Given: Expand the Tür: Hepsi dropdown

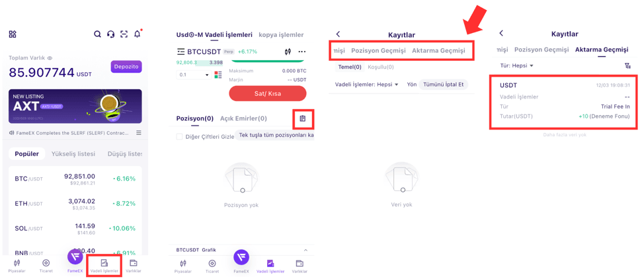Looking at the screenshot, I should pos(516,66).
